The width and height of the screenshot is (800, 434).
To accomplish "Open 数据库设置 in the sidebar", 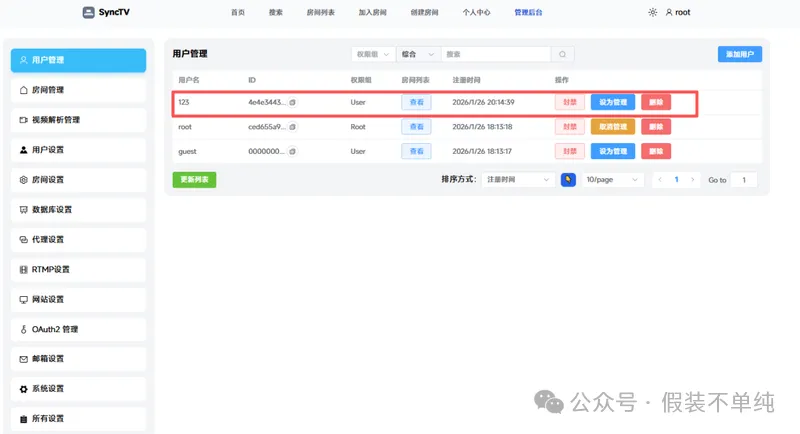I will (x=78, y=210).
